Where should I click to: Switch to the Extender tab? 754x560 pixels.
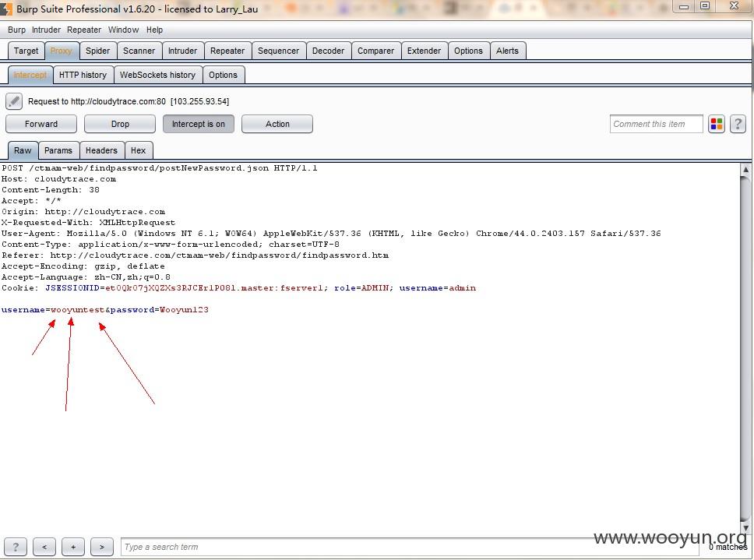(x=424, y=51)
